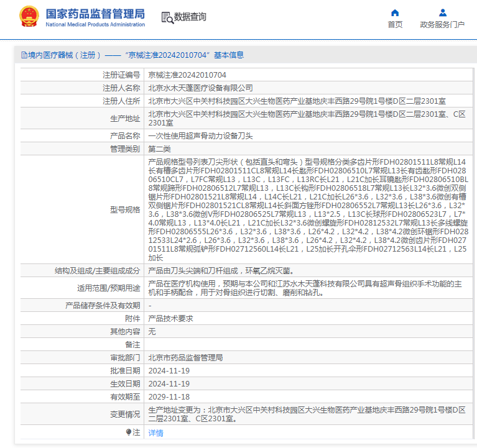Select 批准日期 value 2024-11-19
The height and width of the screenshot is (448, 477).
(169, 371)
